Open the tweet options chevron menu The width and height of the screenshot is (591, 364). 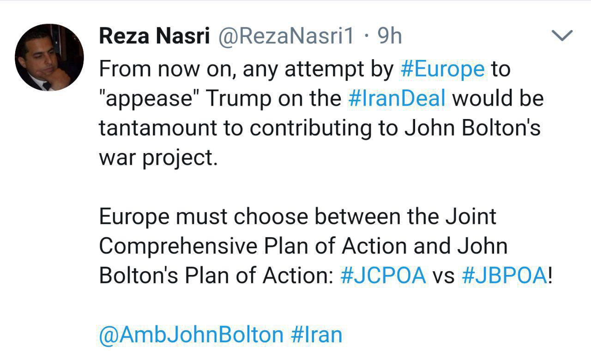(562, 36)
